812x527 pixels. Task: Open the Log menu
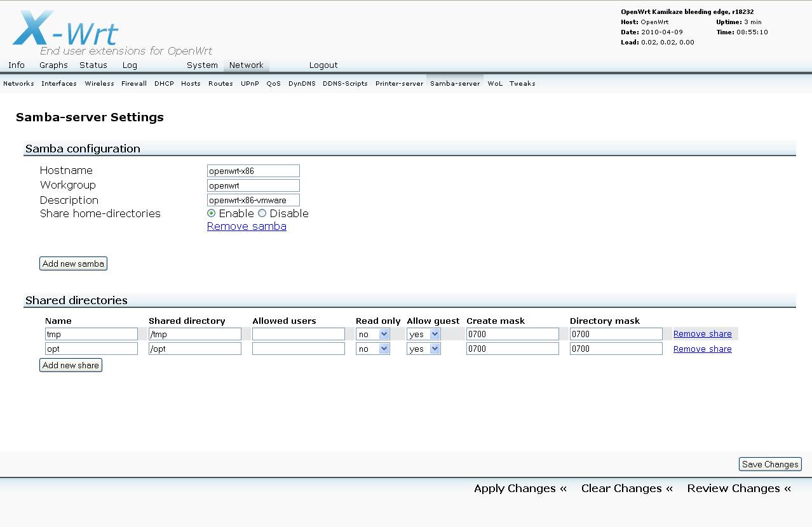(x=130, y=65)
